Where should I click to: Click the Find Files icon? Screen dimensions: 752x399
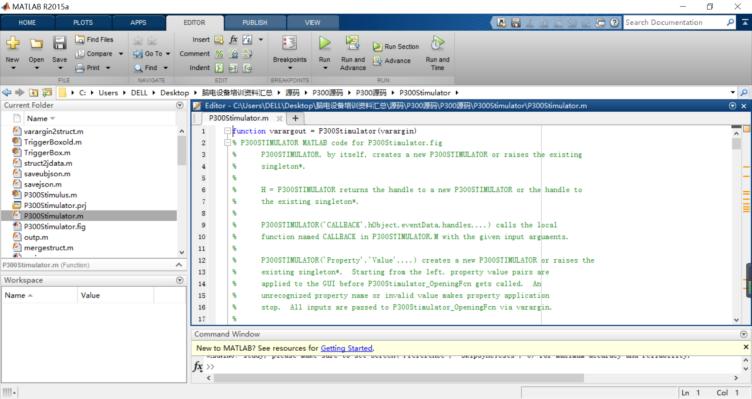tap(80, 39)
